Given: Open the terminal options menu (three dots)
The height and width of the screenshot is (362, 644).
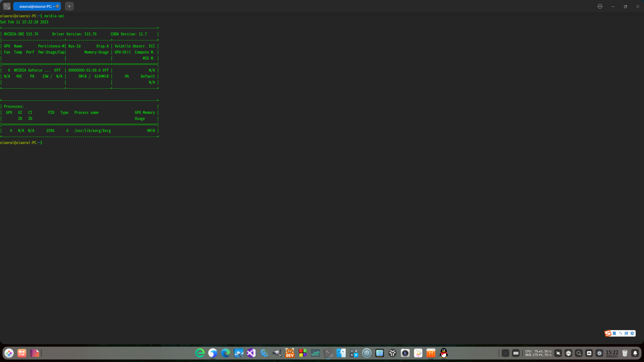Looking at the screenshot, I should 600,6.
